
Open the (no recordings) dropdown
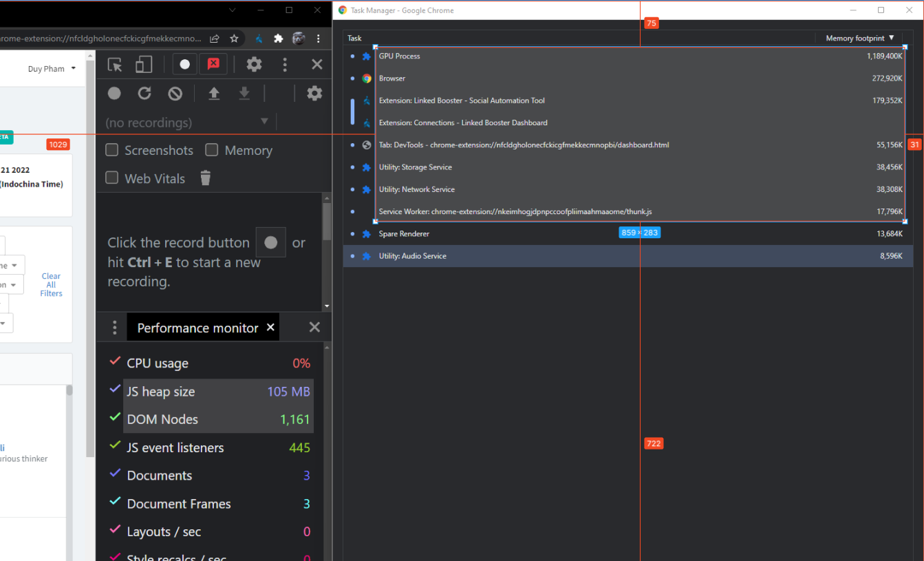pos(187,123)
